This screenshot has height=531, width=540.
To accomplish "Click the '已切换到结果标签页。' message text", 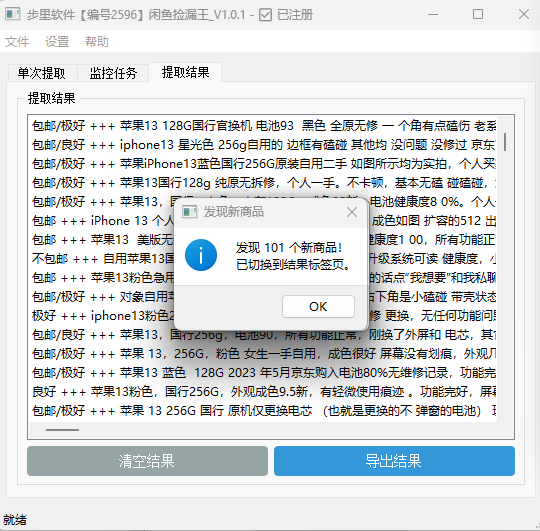I will [293, 264].
